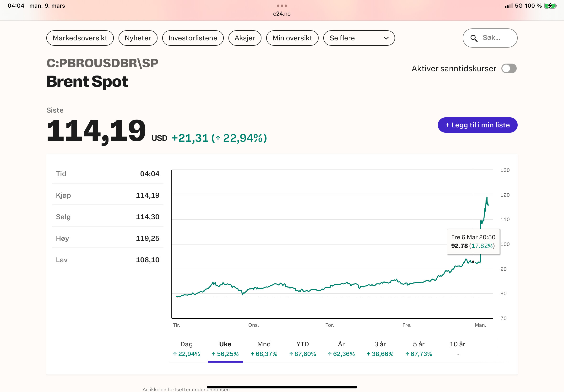Click the chart data point marker dot
Image resolution: width=564 pixels, height=392 pixels.
[473, 262]
